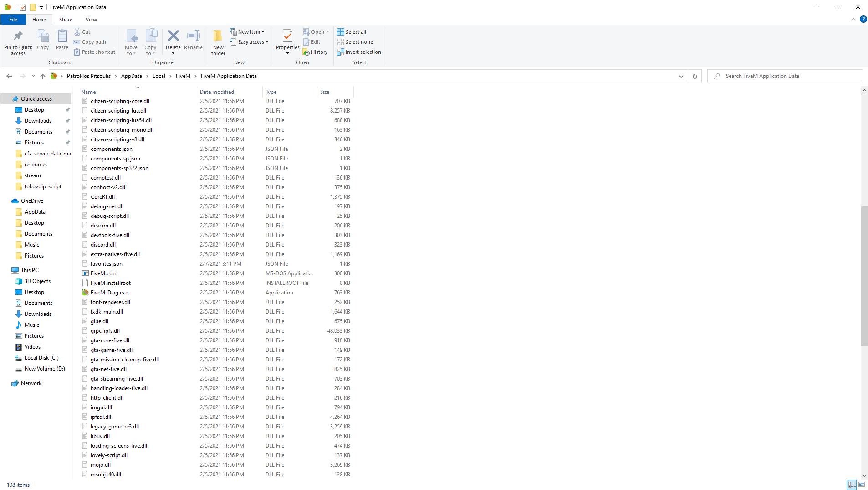868x490 pixels.
Task: Sort files by the Size column header
Action: pyautogui.click(x=325, y=92)
